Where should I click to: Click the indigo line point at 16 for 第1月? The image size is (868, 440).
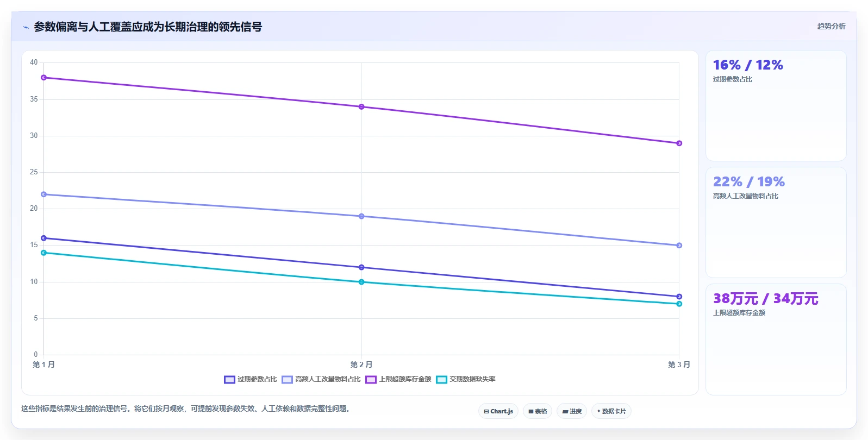(x=44, y=238)
